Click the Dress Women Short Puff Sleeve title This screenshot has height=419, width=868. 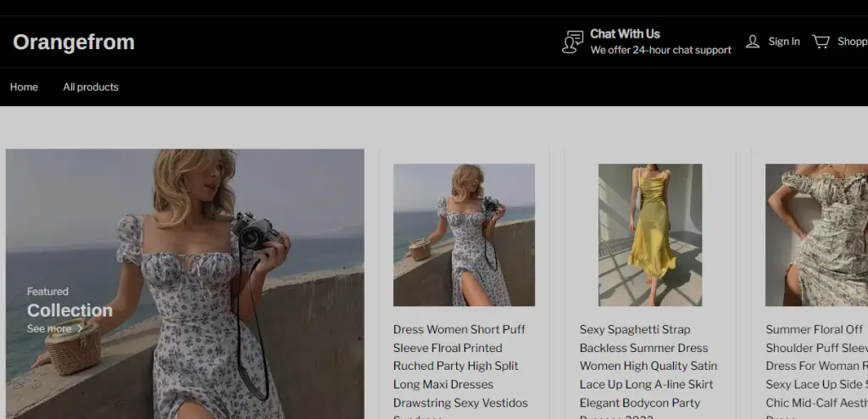click(x=460, y=372)
